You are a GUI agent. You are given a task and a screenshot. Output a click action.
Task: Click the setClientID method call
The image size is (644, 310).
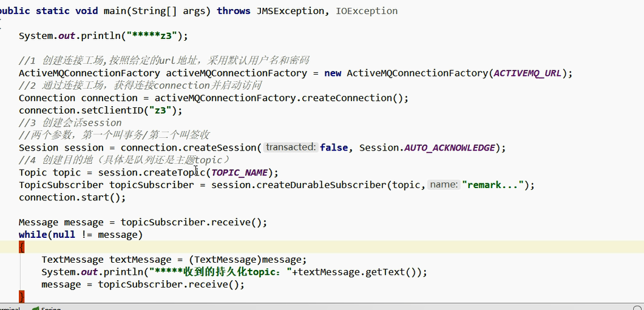pos(112,110)
